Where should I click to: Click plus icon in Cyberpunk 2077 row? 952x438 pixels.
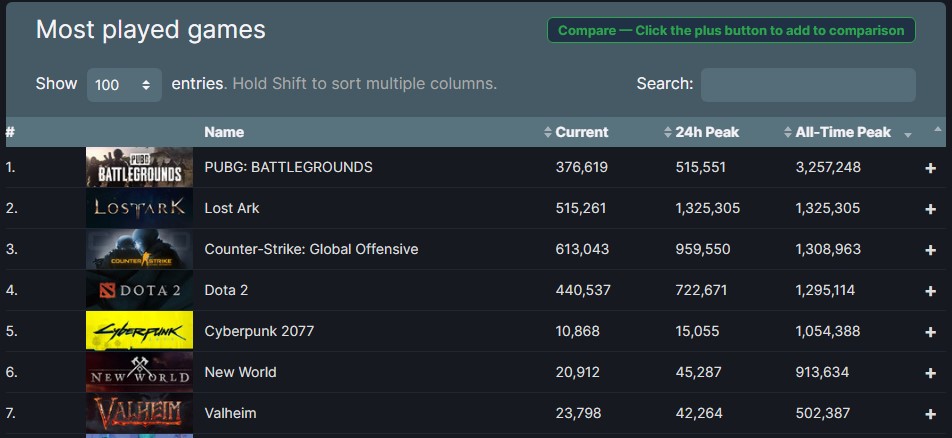[930, 332]
